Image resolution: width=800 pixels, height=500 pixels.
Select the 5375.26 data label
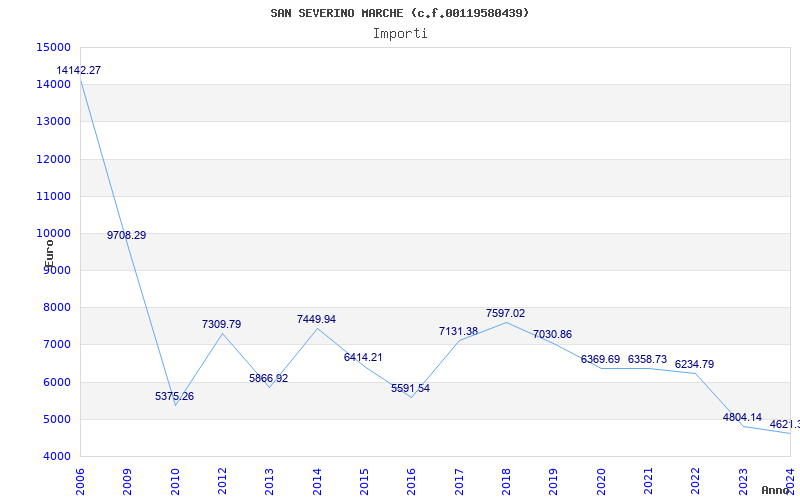pos(174,396)
